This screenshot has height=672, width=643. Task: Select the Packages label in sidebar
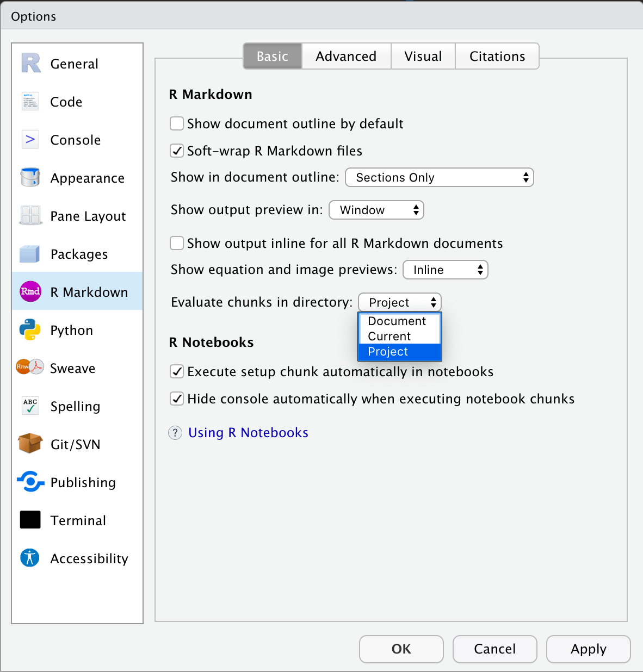79,254
